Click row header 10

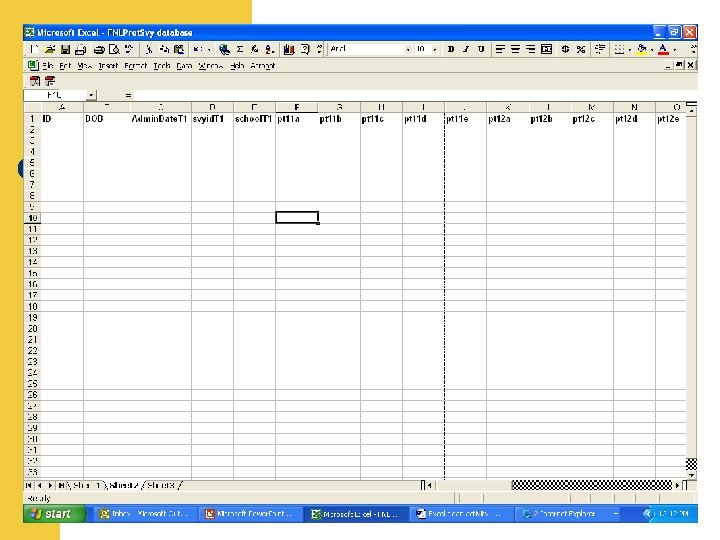pos(32,218)
